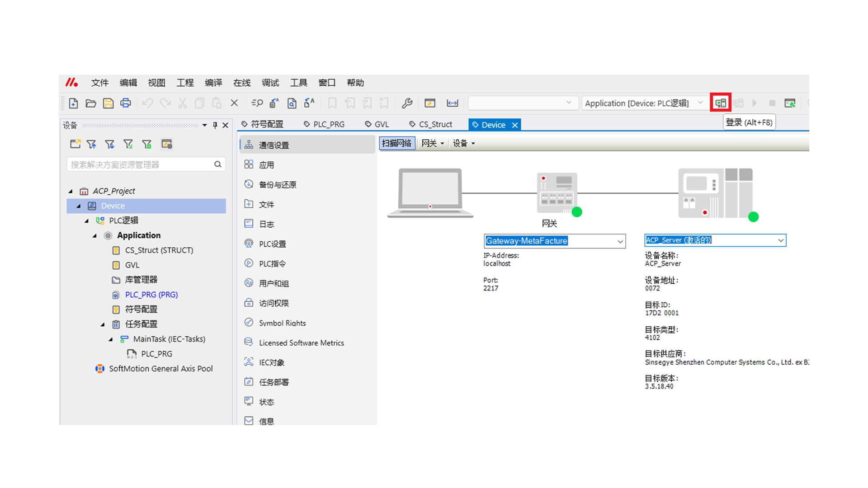Open the ACP_Server device dropdown

tap(780, 240)
